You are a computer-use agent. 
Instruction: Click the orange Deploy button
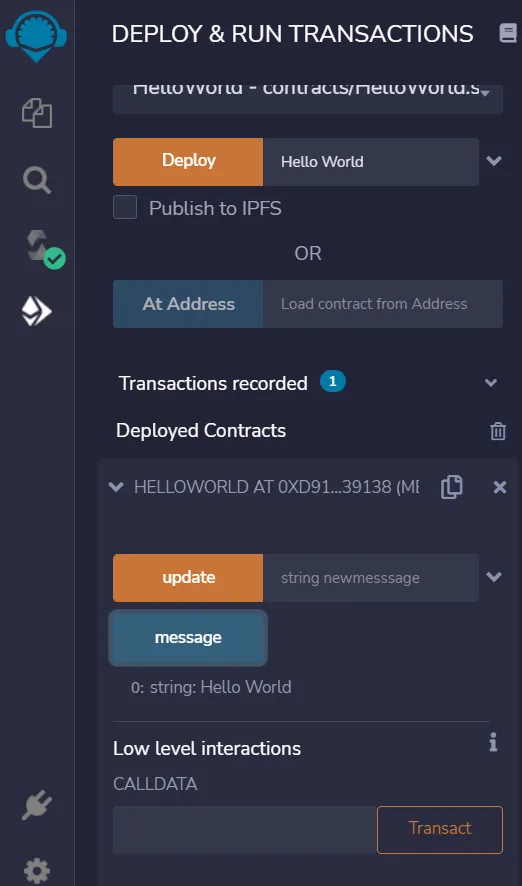(188, 162)
